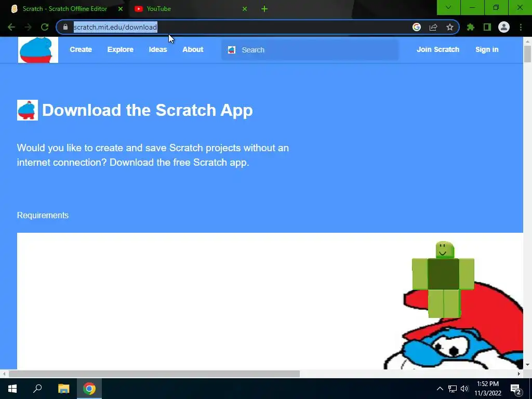Click the horizontal scrollbar thumb
Viewport: 532px width, 399px height.
[154, 374]
